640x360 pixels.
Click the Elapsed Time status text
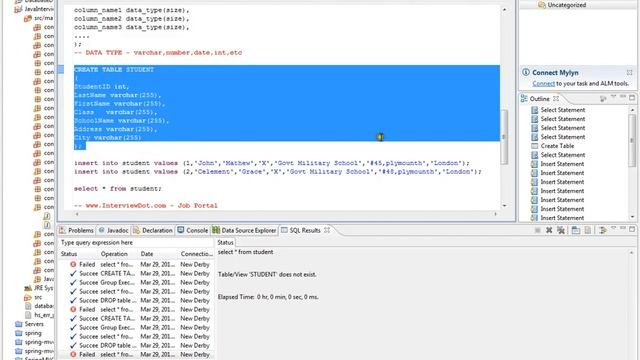[268, 297]
